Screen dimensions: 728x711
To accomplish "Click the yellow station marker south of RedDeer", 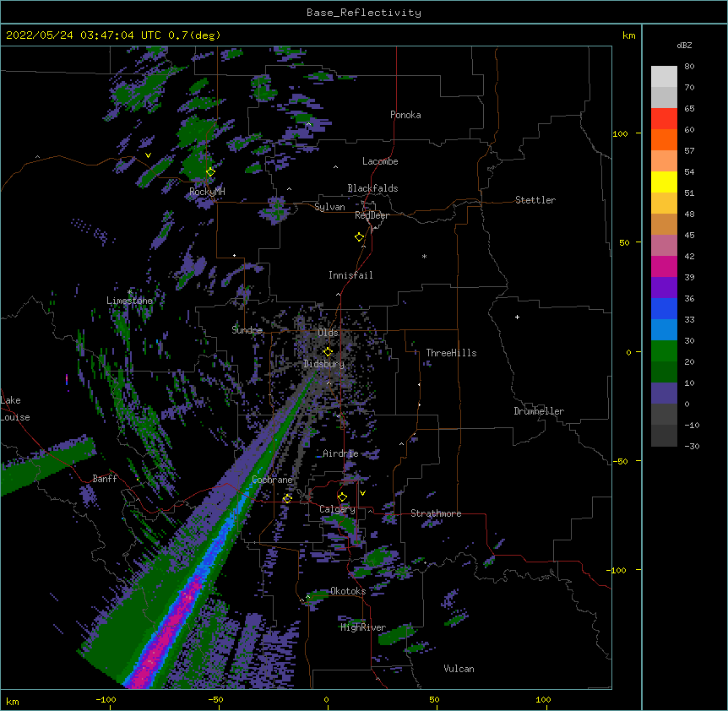I will 359,237.
